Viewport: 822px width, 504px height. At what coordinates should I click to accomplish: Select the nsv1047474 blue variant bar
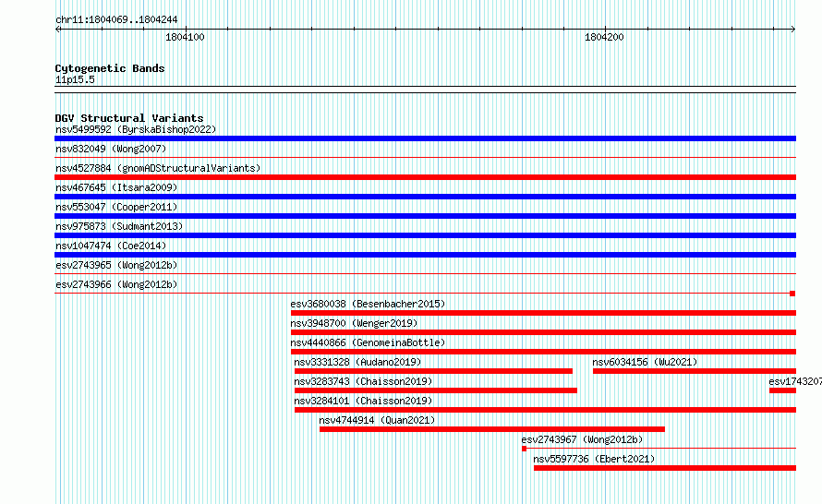point(425,255)
